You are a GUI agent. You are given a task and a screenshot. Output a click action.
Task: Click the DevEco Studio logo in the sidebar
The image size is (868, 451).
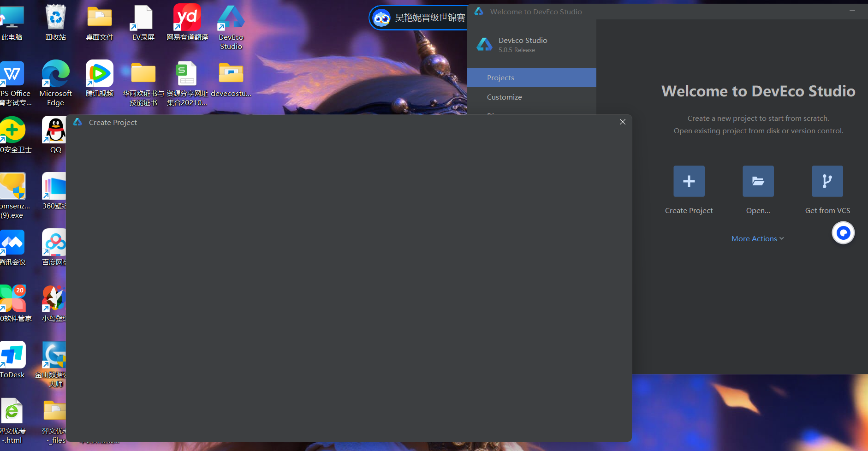(x=484, y=44)
